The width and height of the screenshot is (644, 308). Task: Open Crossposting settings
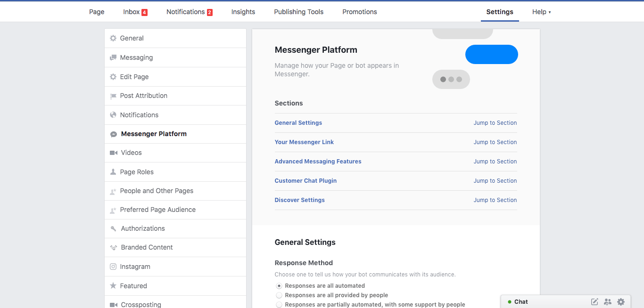[x=175, y=302]
